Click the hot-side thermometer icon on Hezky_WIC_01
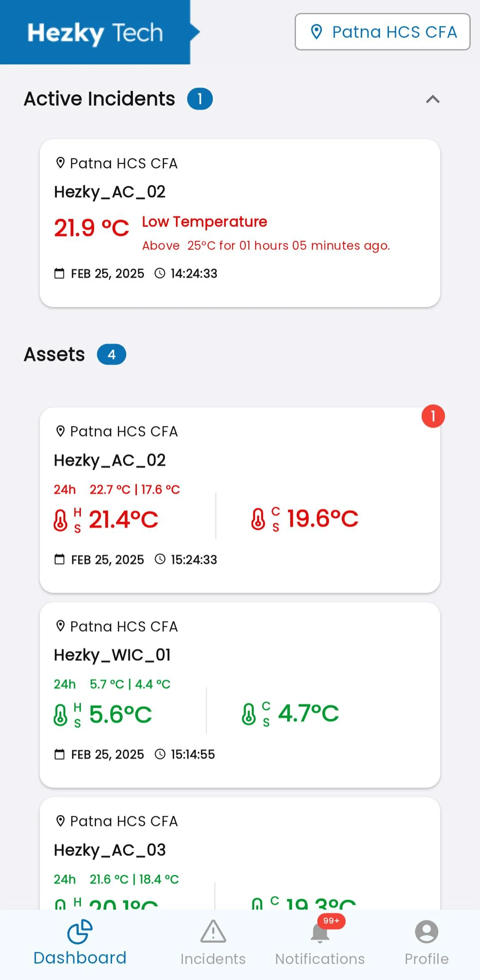The height and width of the screenshot is (980, 480). 60,715
